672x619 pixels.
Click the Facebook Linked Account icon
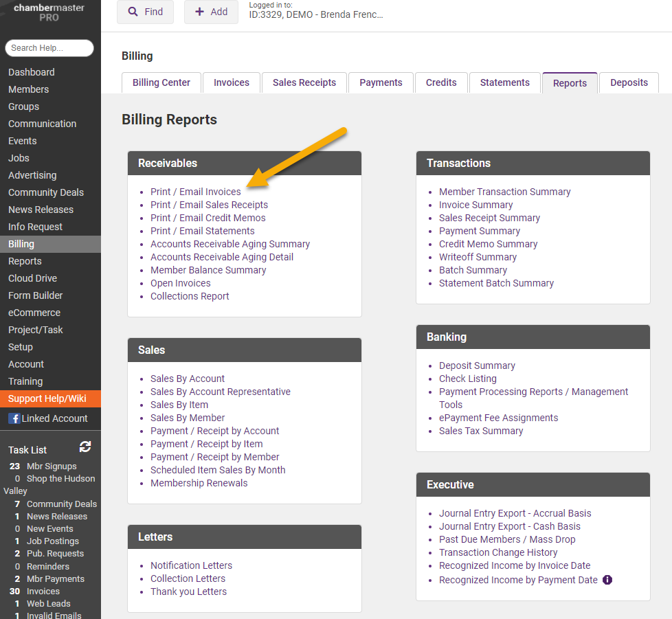[14, 418]
